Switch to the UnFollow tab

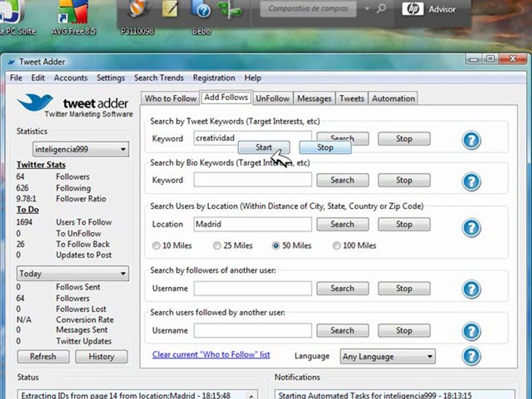click(273, 99)
